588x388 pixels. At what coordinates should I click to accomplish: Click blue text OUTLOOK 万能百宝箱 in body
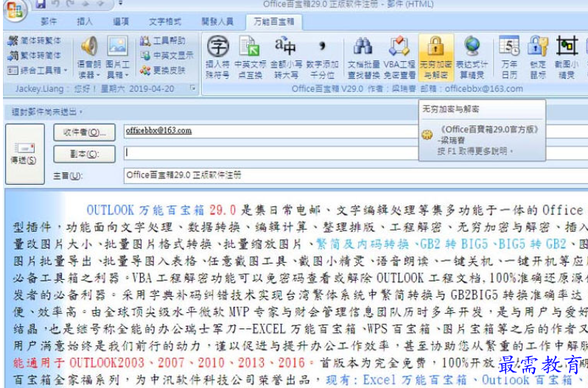[x=145, y=210]
